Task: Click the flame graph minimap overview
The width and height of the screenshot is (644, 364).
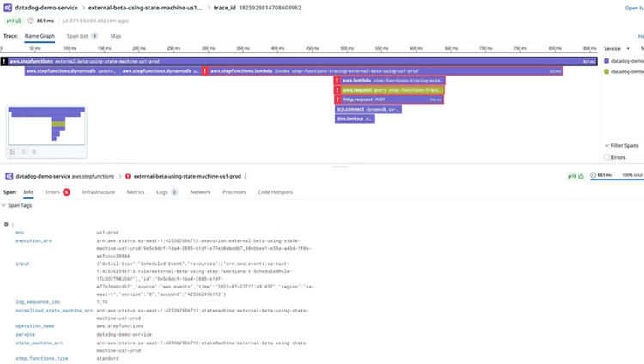Action: [46, 125]
